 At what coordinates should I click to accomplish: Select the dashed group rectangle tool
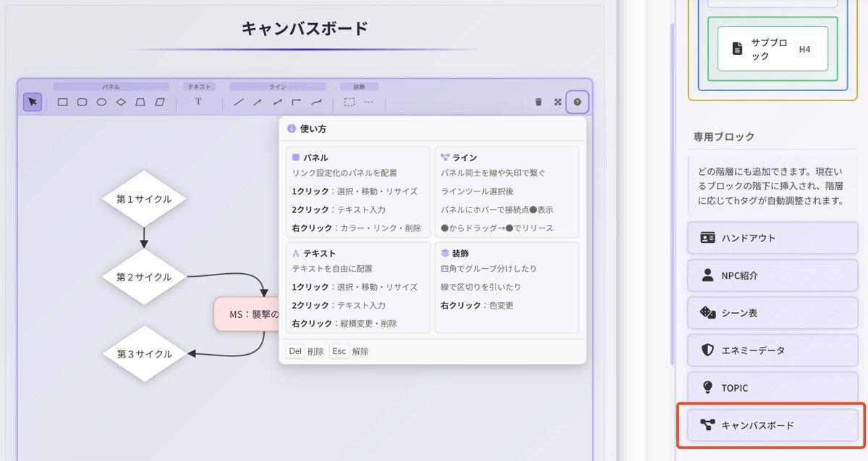[x=349, y=102]
